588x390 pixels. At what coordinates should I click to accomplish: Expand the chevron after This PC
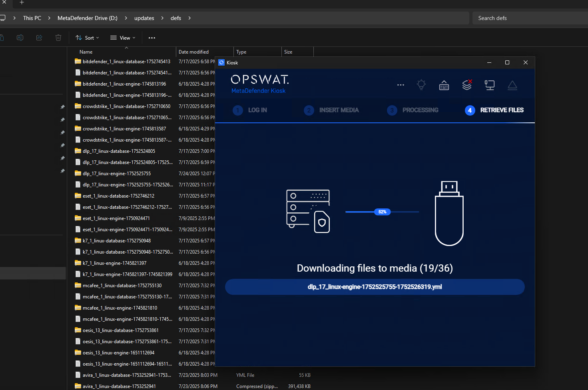coord(49,18)
